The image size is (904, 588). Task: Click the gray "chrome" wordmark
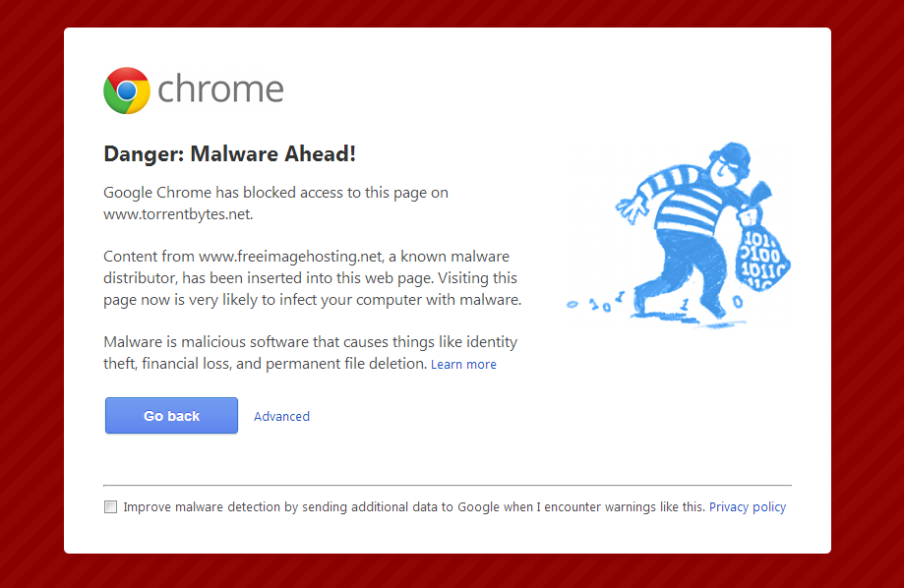220,89
